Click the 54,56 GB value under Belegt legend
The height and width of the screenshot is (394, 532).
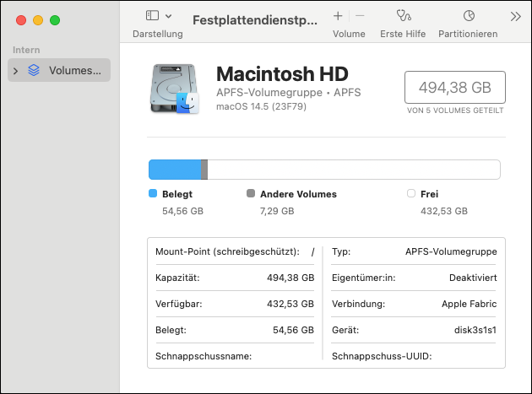coord(182,211)
